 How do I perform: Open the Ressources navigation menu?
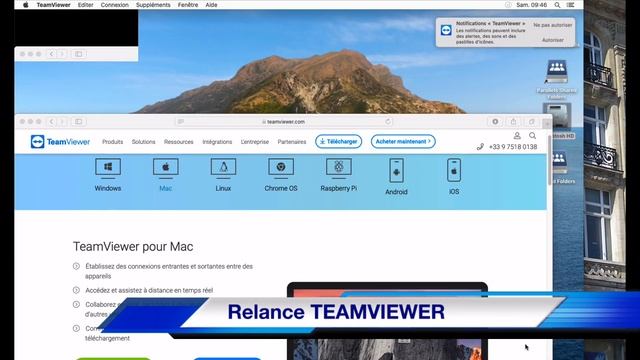[179, 142]
